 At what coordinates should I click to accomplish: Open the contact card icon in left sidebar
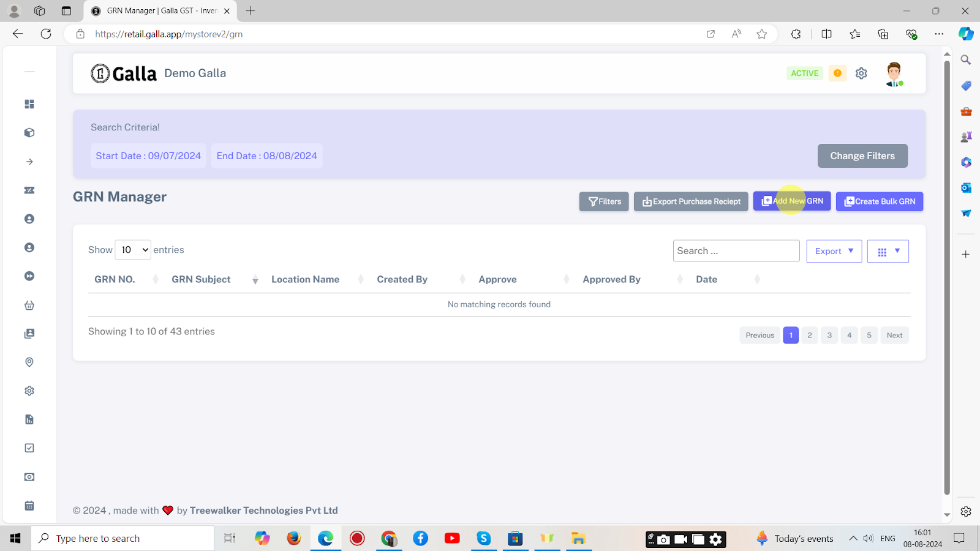click(x=29, y=334)
